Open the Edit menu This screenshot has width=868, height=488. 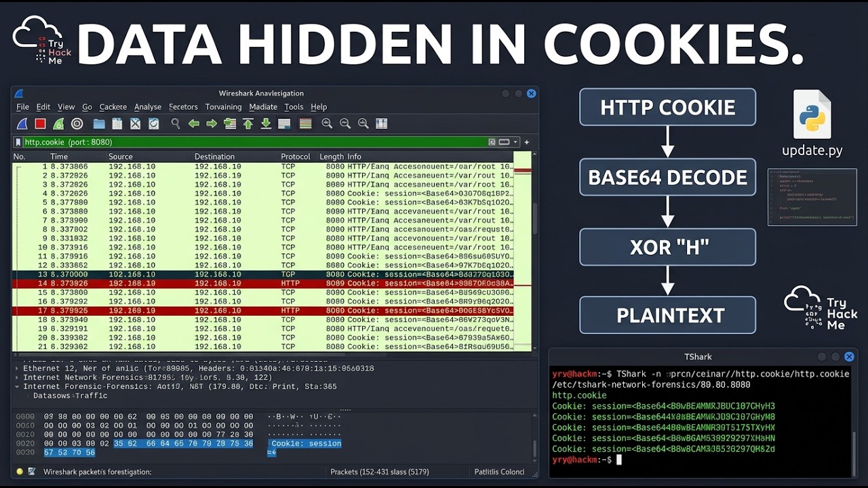click(x=43, y=107)
